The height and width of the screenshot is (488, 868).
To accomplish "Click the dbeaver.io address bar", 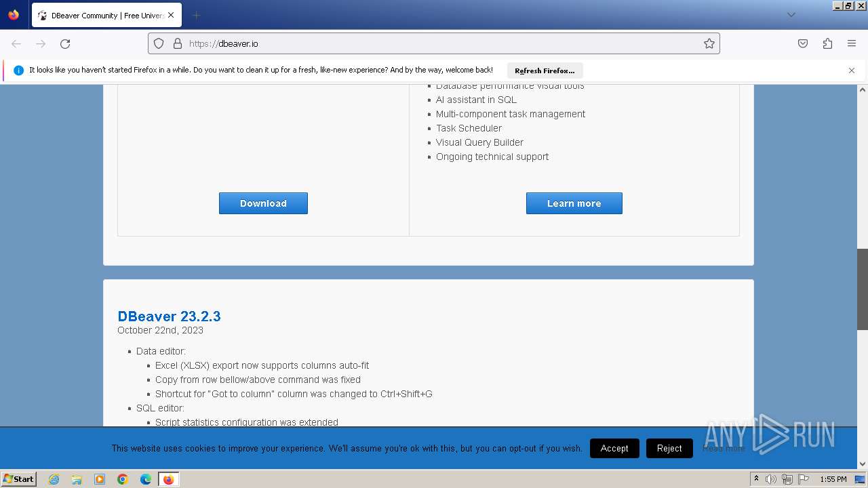I will point(434,43).
